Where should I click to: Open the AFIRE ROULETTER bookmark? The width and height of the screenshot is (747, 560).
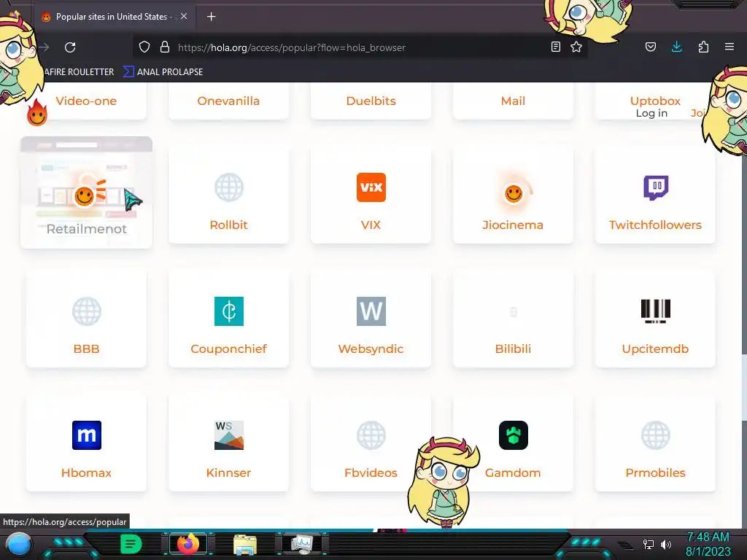(x=79, y=72)
